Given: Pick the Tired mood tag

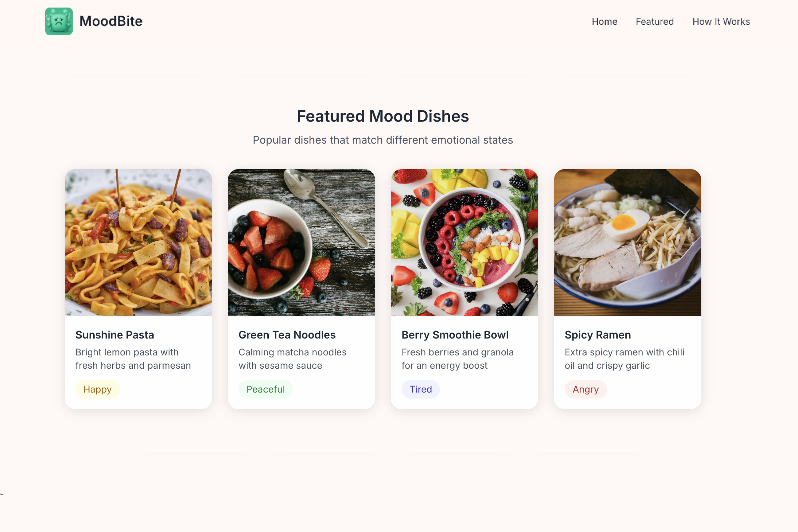Looking at the screenshot, I should 421,389.
